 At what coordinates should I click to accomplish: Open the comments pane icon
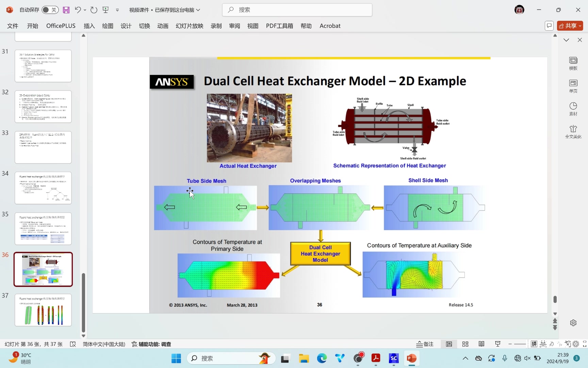coord(549,26)
